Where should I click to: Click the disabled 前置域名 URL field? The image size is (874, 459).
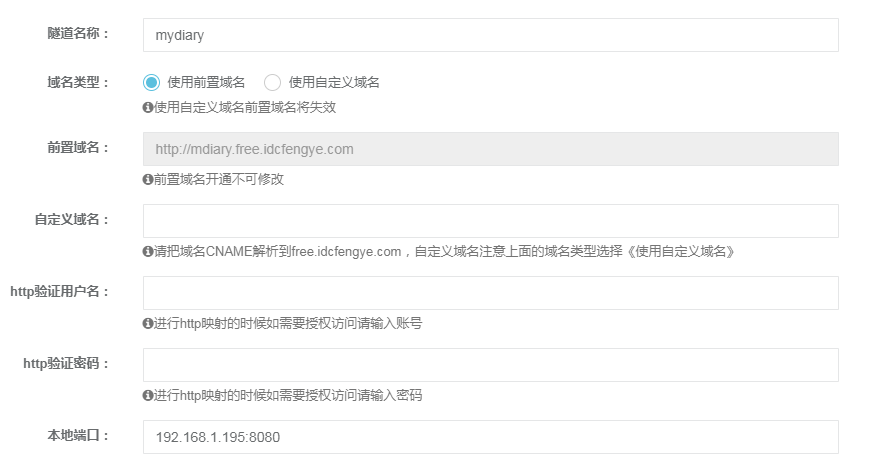[x=490, y=149]
